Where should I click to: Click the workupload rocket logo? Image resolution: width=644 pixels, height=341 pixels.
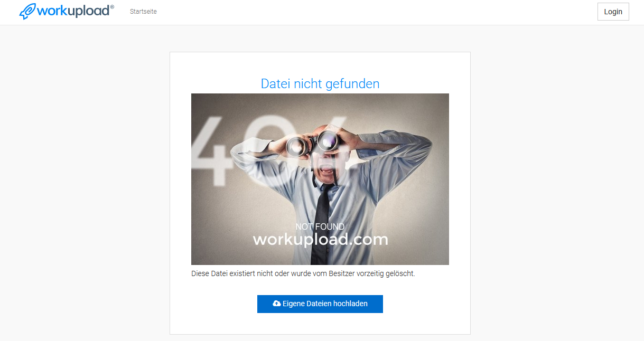point(67,11)
